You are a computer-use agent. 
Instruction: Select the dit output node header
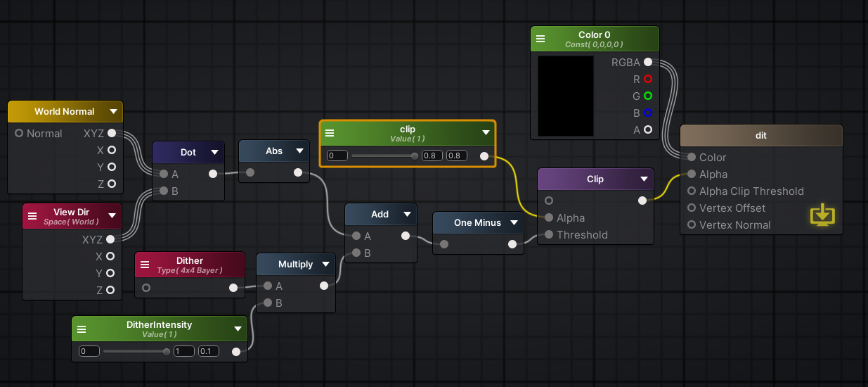[761, 136]
